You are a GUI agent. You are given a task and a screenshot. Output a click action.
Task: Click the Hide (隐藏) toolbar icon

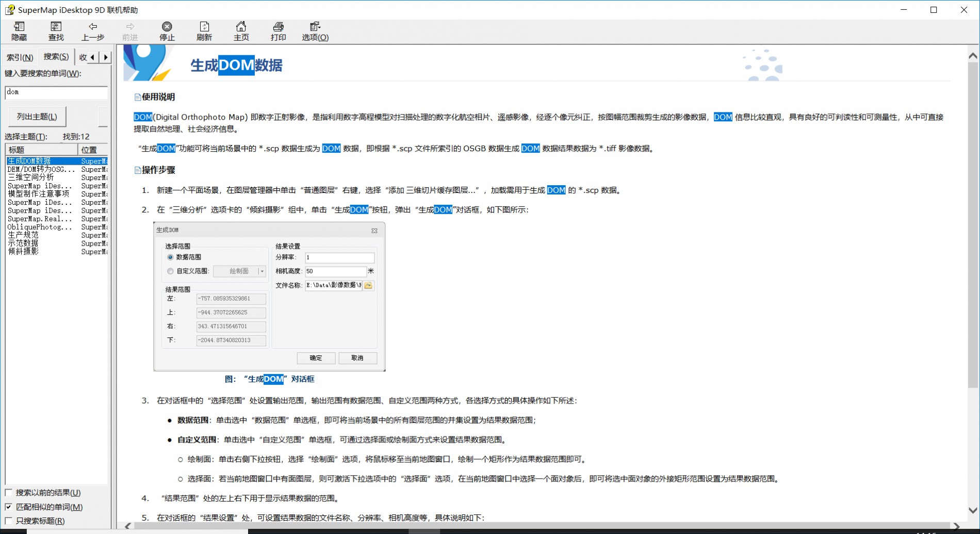click(19, 31)
